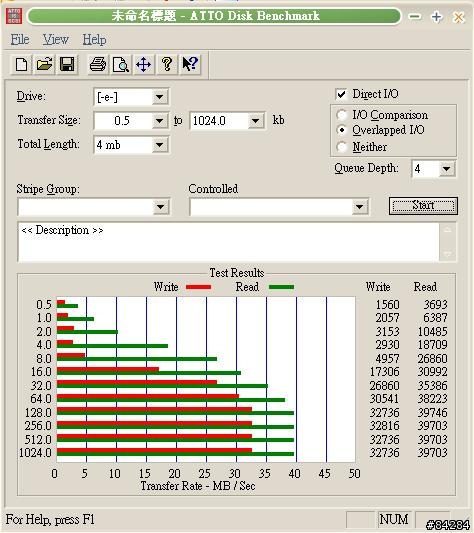
Task: Click the green Read legend swatch
Action: point(281,287)
